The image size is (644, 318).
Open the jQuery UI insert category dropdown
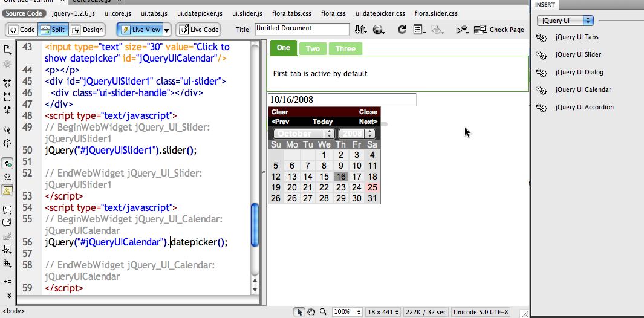[x=565, y=21]
